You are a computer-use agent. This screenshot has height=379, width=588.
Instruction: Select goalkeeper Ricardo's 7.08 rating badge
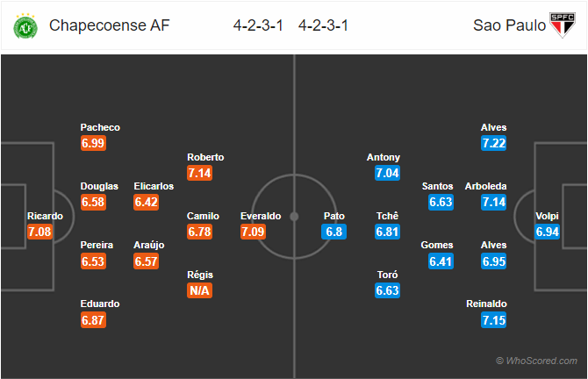pos(39,232)
